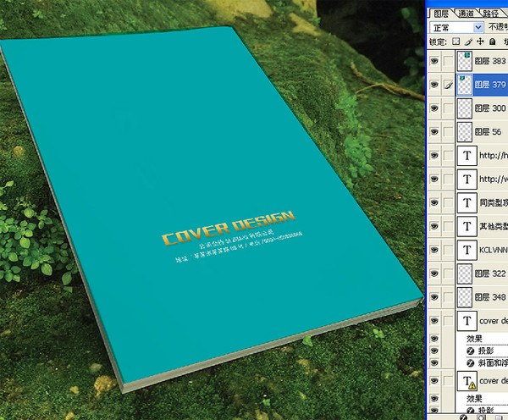This screenshot has height=420, width=508.
Task: Hide layer 图层 322 via eye icon
Action: [x=434, y=274]
